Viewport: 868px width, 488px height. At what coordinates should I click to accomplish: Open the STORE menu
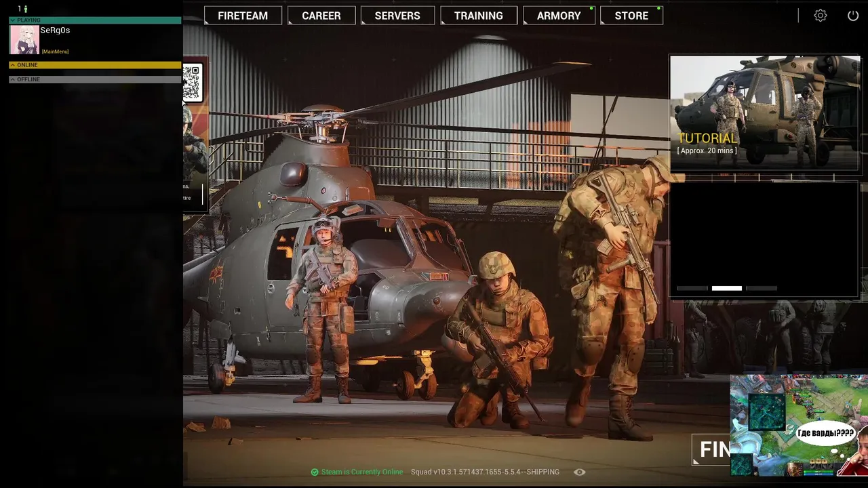click(631, 16)
